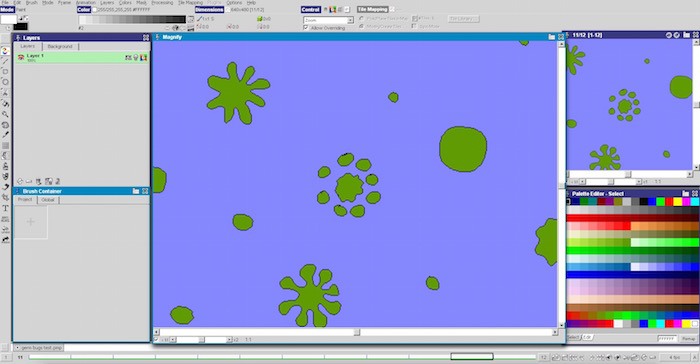Switch to the Background tab in Layers panel
Viewport: 700px width, 364px height.
pos(60,46)
